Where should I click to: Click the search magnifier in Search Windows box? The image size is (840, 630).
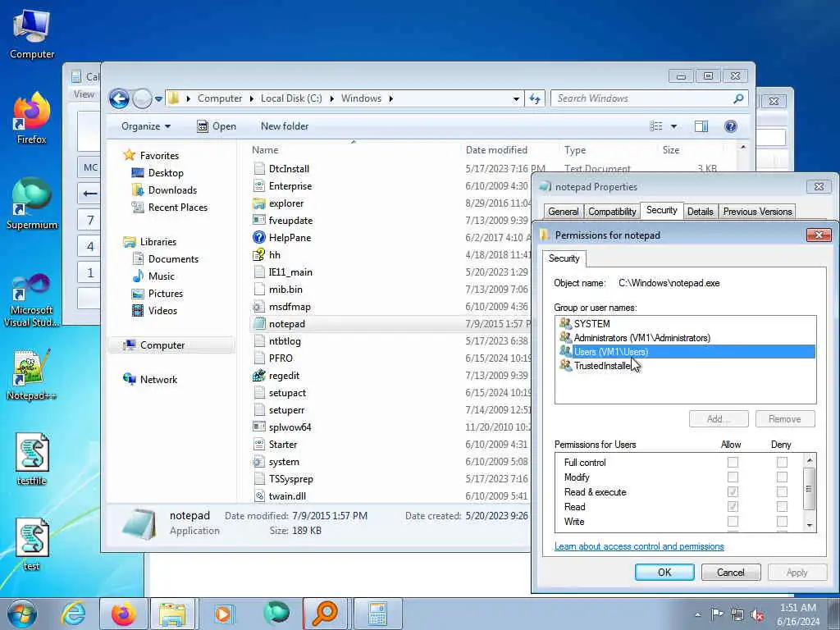click(738, 98)
